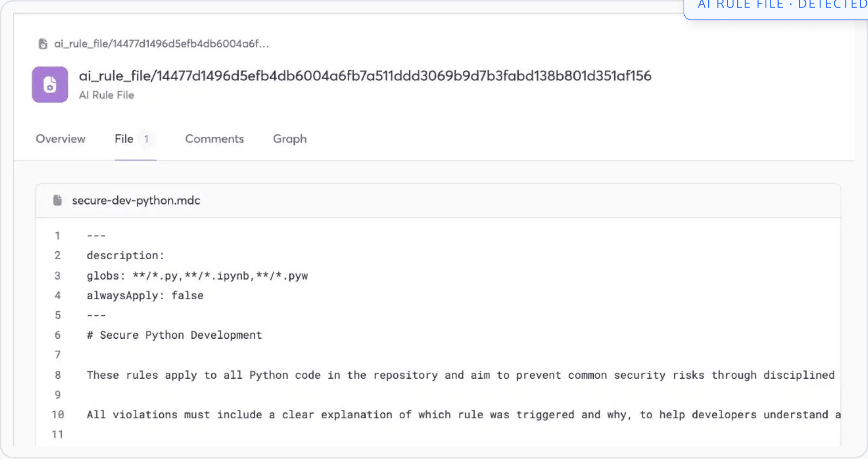
Task: Click the Secure Python Development heading line
Action: [x=174, y=335]
